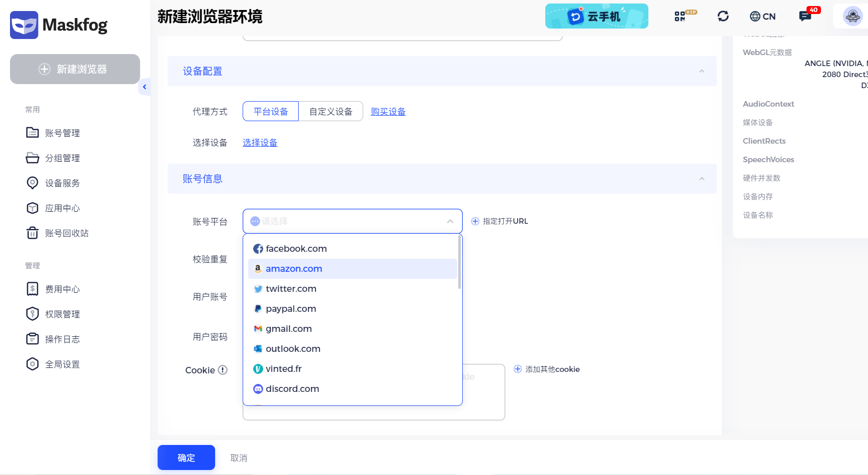Collapse the 账号信息 section chevron
Viewport: 868px width, 475px height.
click(702, 179)
